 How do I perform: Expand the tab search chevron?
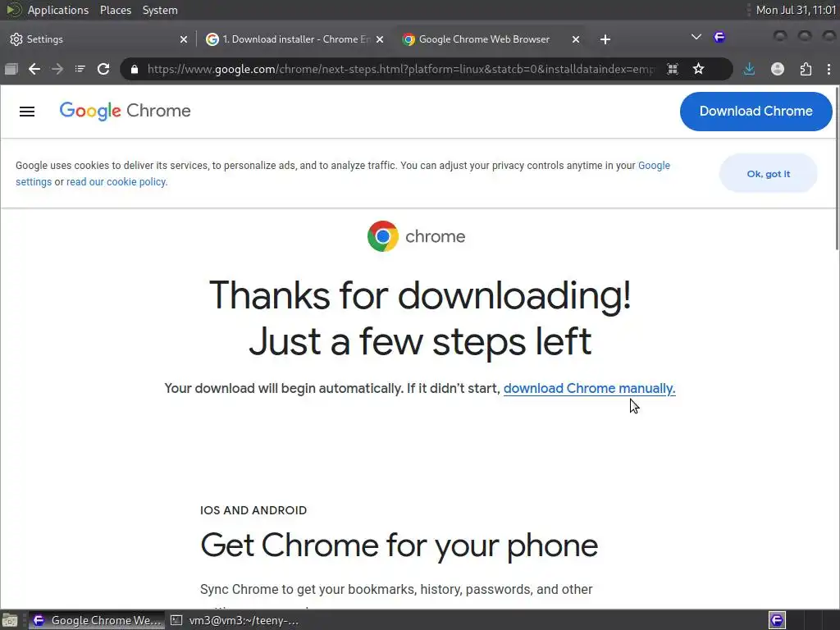coord(696,37)
